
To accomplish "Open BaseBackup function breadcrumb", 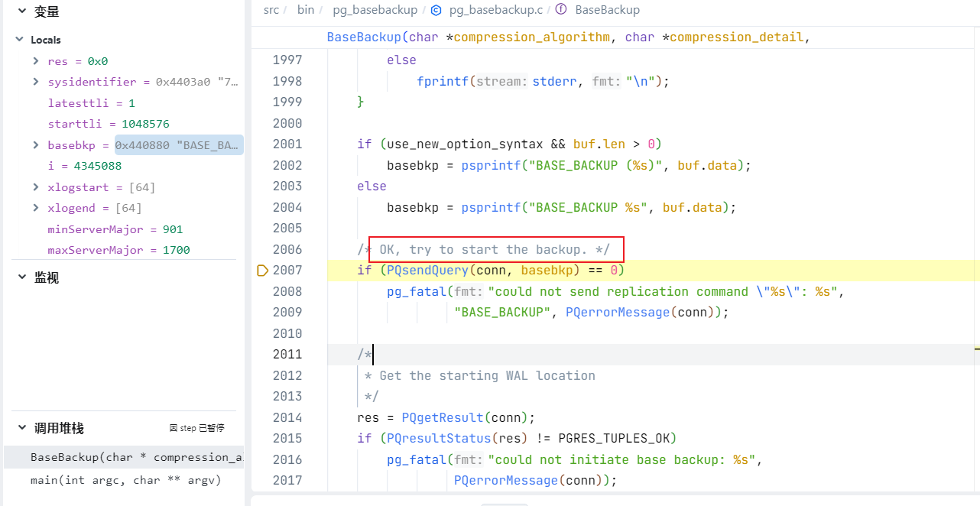I will 608,10.
